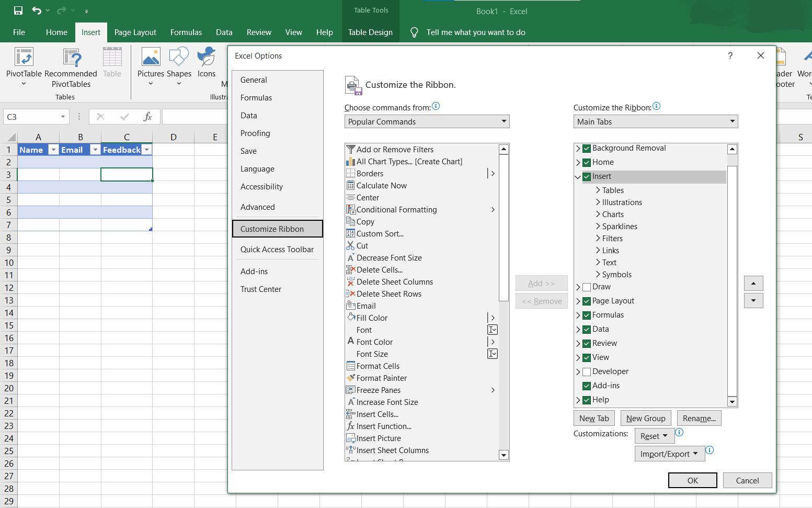Open the Shapes gallery

pyautogui.click(x=179, y=66)
